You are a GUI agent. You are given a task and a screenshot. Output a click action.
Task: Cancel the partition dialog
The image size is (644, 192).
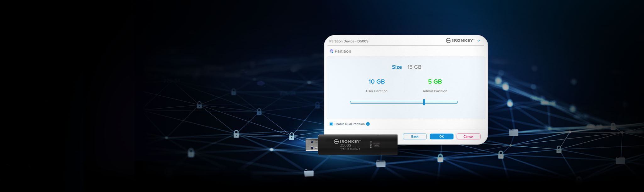[468, 137]
